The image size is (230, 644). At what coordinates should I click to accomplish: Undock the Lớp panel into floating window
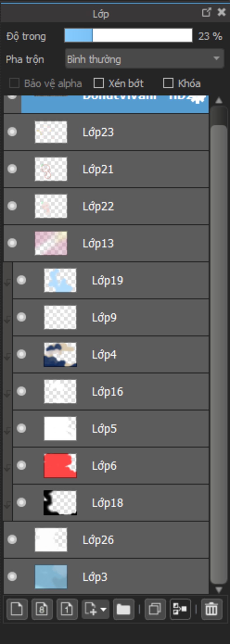coord(206,12)
